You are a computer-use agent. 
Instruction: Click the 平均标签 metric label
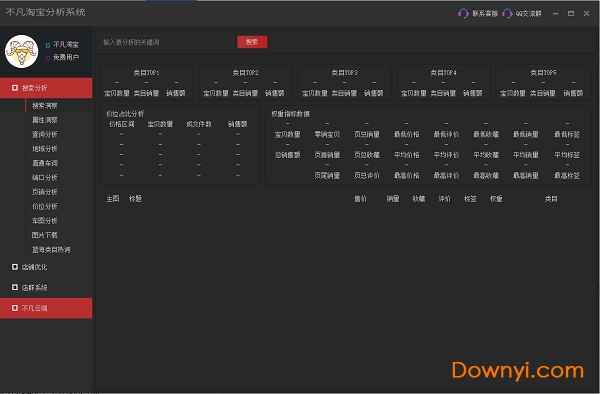[x=567, y=155]
